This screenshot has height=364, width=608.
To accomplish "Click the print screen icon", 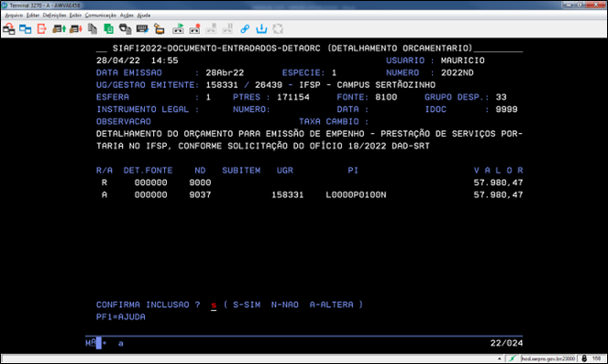I will (126, 28).
